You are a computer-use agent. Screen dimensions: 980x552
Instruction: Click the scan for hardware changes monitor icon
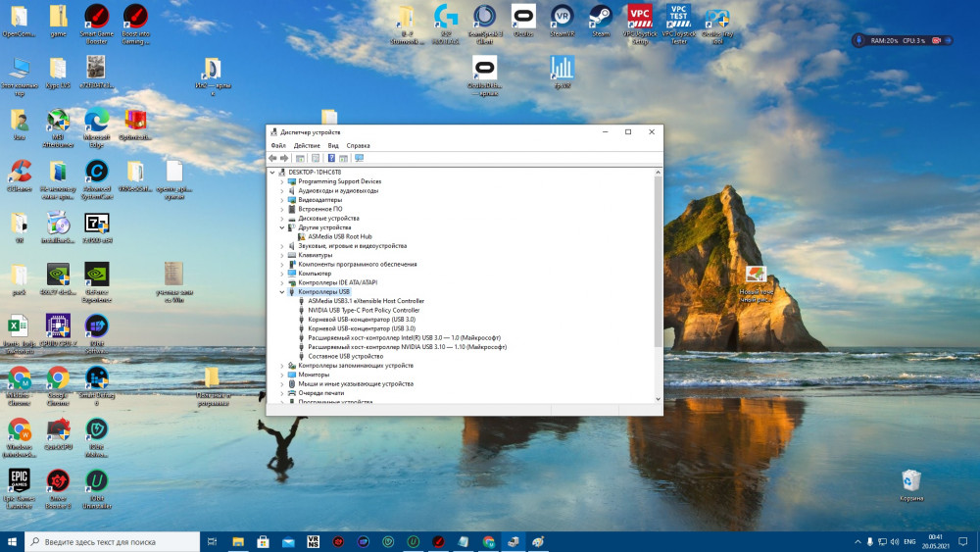(359, 158)
